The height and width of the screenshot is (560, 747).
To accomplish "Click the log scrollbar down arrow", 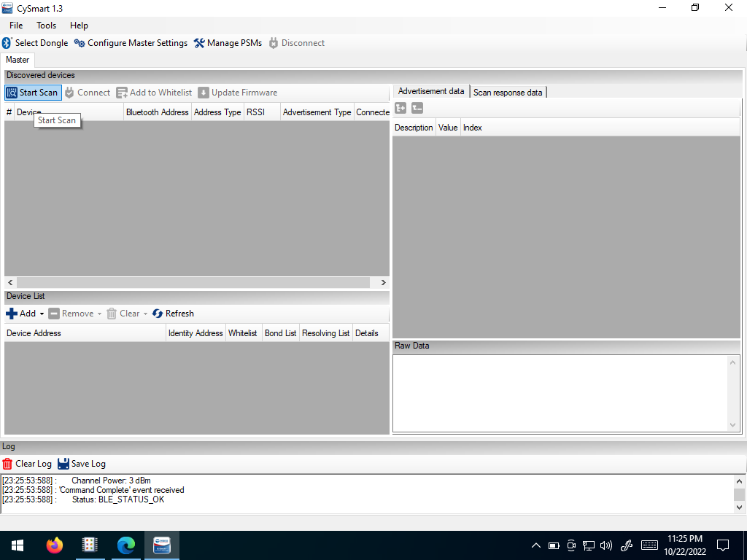I will [x=739, y=507].
